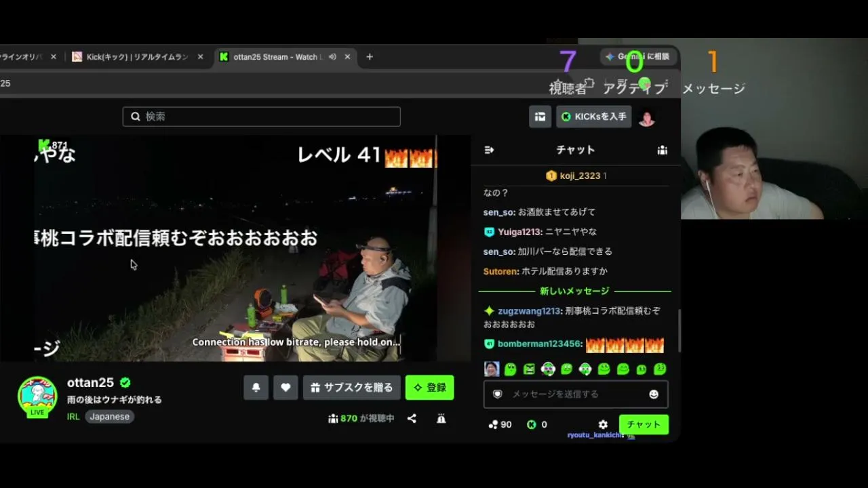Mute the ottan25 Stream tab audio
The height and width of the screenshot is (488, 868).
click(332, 57)
